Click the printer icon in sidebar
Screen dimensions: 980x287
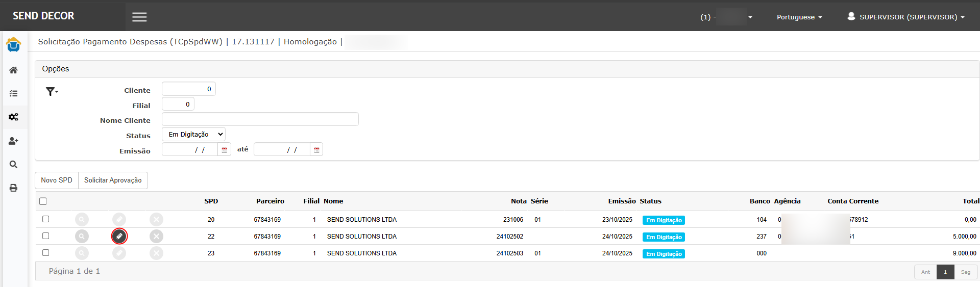14,188
